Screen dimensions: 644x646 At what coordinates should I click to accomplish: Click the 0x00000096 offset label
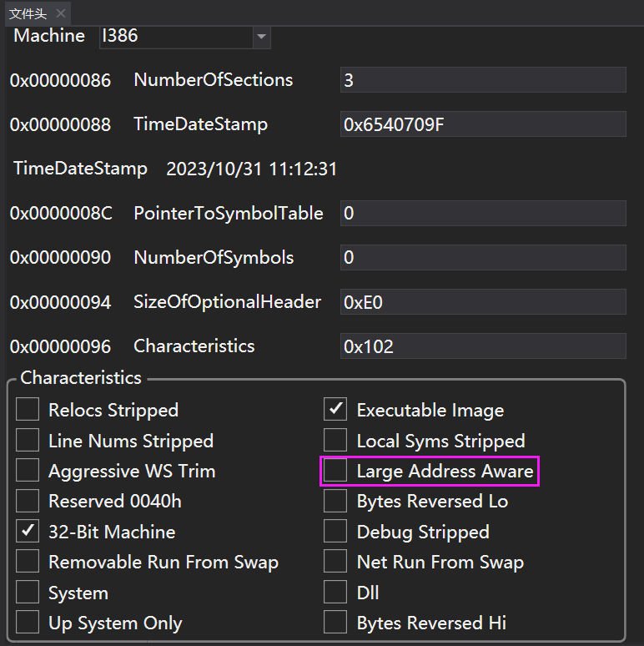click(x=61, y=346)
